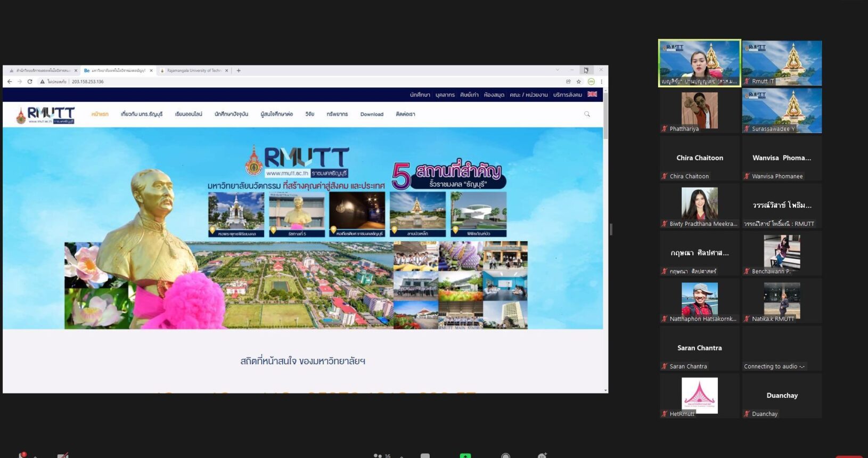Open the browser three-dot menu

602,81
